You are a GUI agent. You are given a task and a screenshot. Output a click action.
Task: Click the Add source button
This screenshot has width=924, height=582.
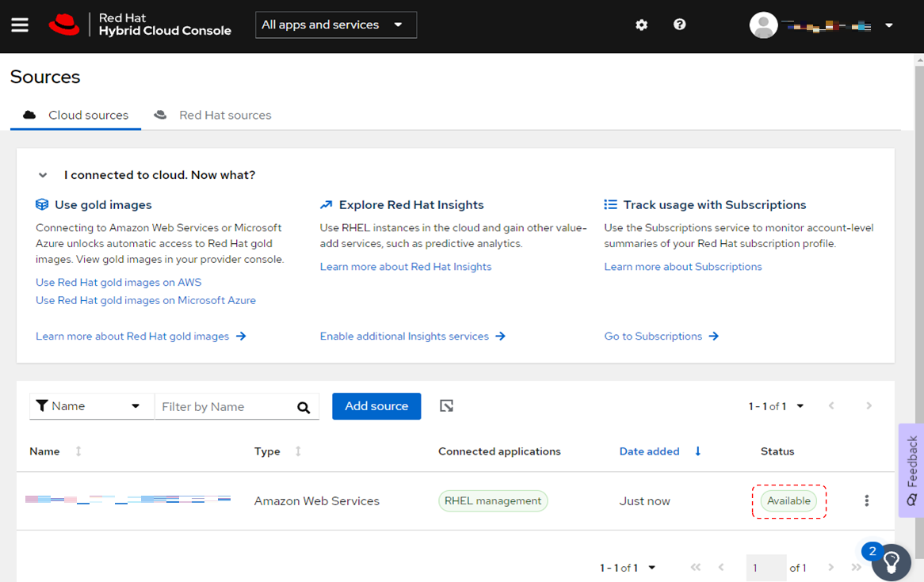click(376, 406)
